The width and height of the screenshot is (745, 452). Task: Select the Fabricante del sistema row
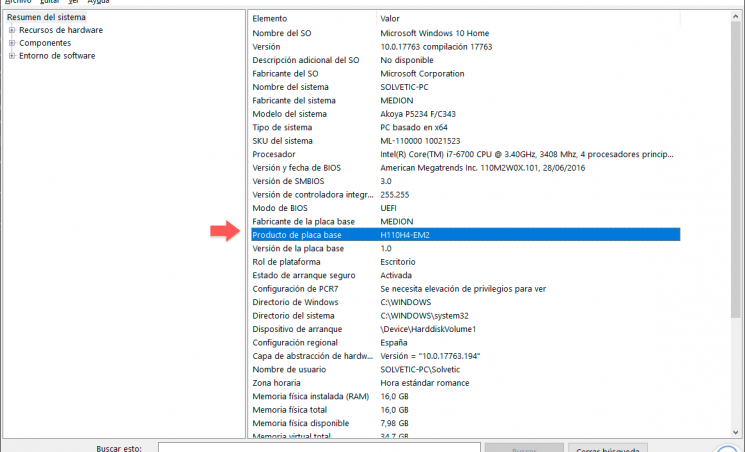click(466, 100)
